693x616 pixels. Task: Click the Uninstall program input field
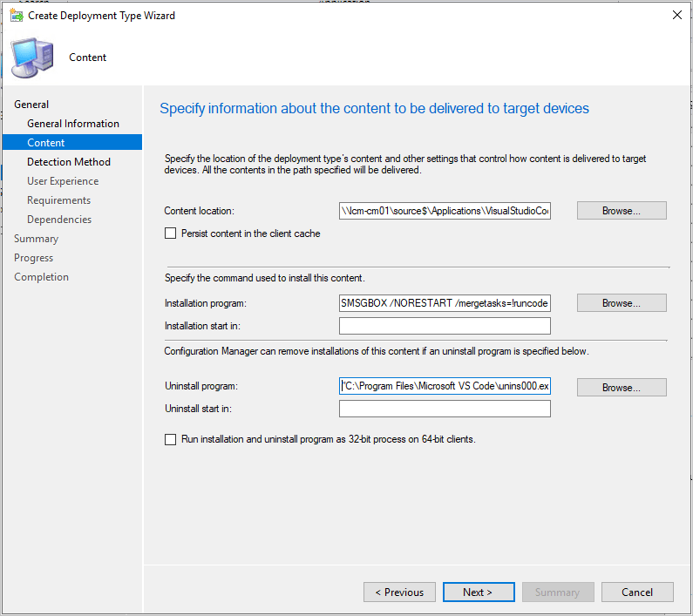445,386
